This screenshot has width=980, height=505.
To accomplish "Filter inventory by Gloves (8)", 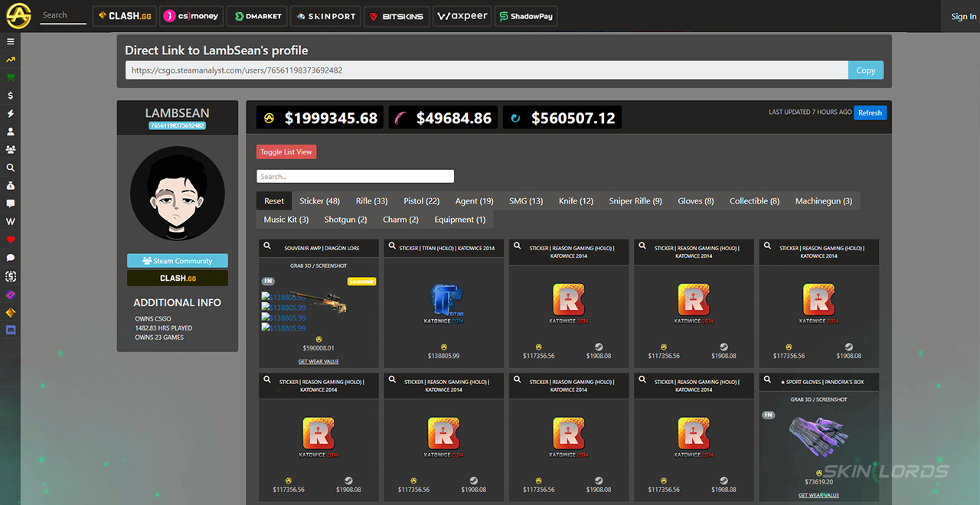I will [696, 201].
